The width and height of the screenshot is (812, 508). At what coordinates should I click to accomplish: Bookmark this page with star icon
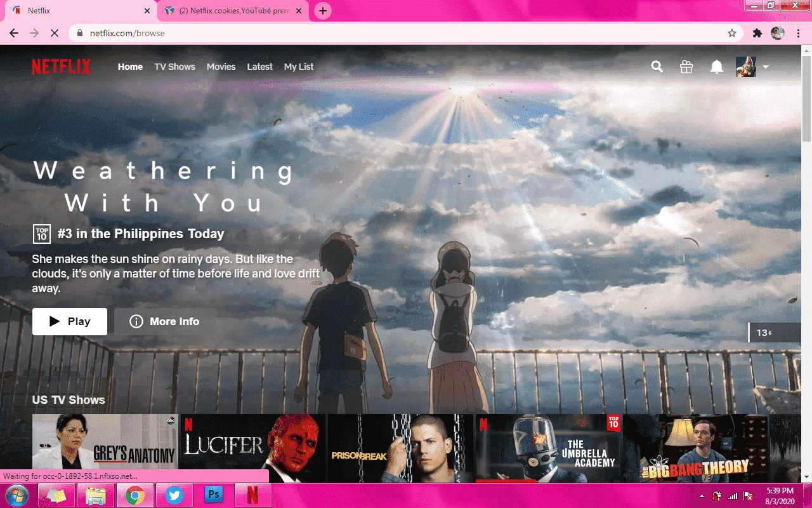(732, 33)
